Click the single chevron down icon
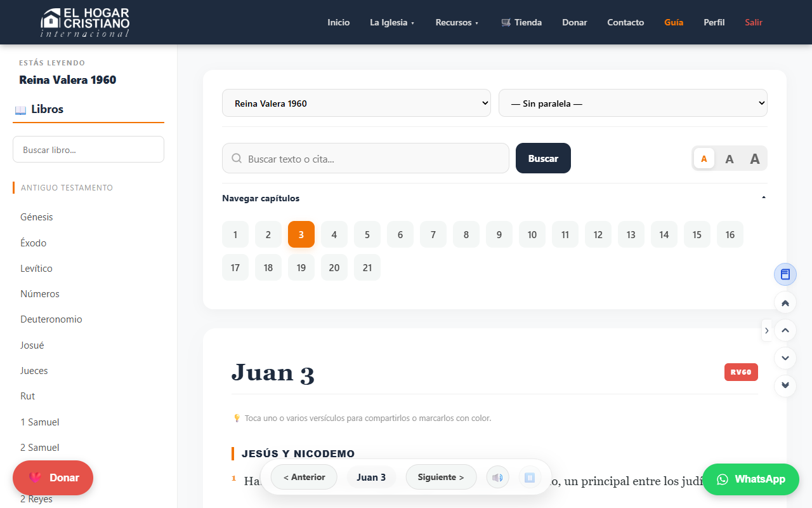 click(785, 358)
